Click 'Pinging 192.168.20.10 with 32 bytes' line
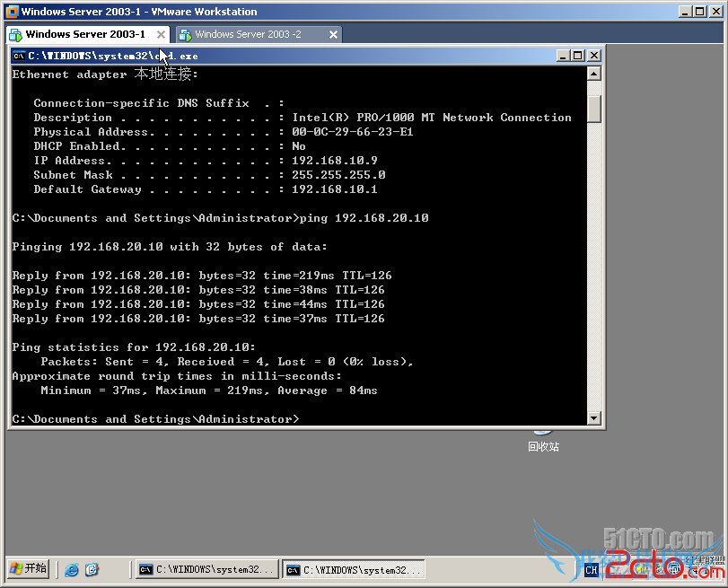 (170, 247)
